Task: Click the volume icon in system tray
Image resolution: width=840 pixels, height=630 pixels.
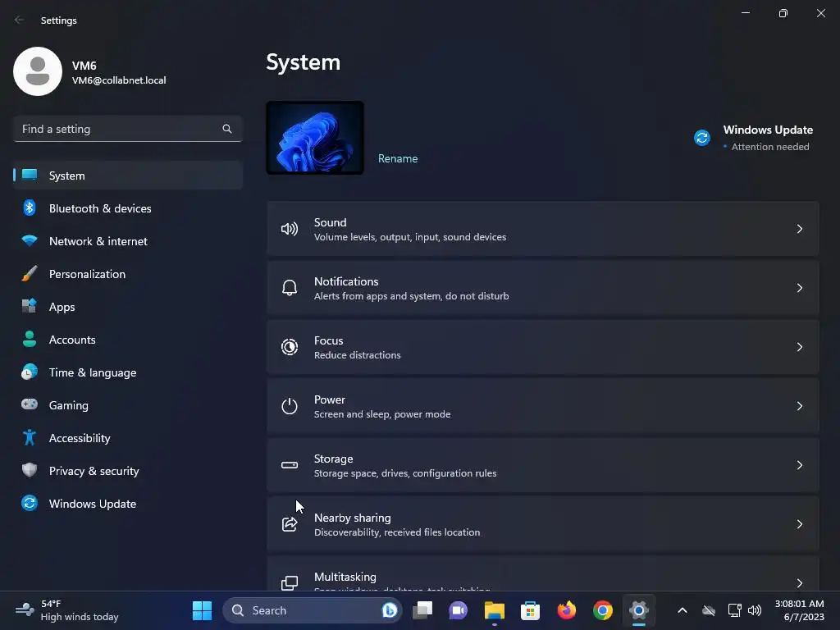Action: pos(755,610)
